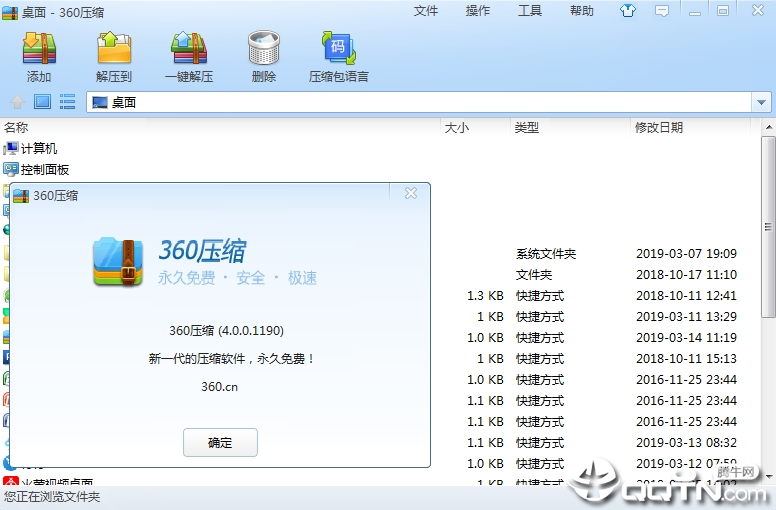Open the 工具 (Tools) menu
The height and width of the screenshot is (510, 776).
[x=530, y=11]
